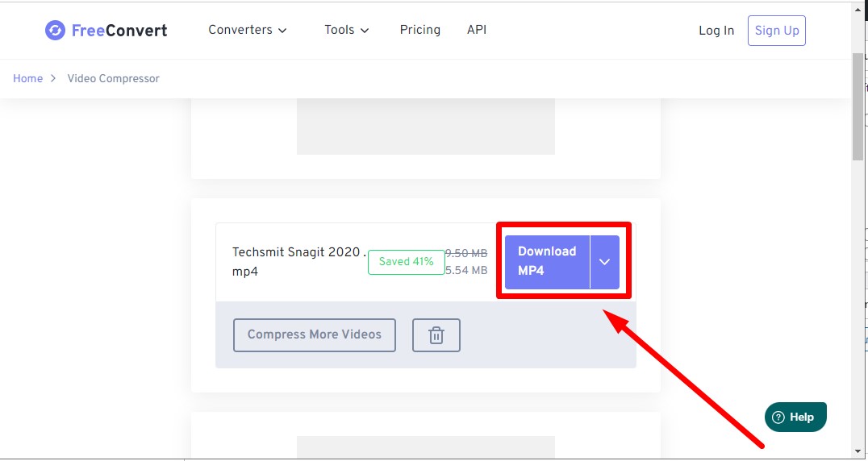Click the vertical scrollbar thumb
Image resolution: width=868 pixels, height=461 pixels.
point(858,106)
